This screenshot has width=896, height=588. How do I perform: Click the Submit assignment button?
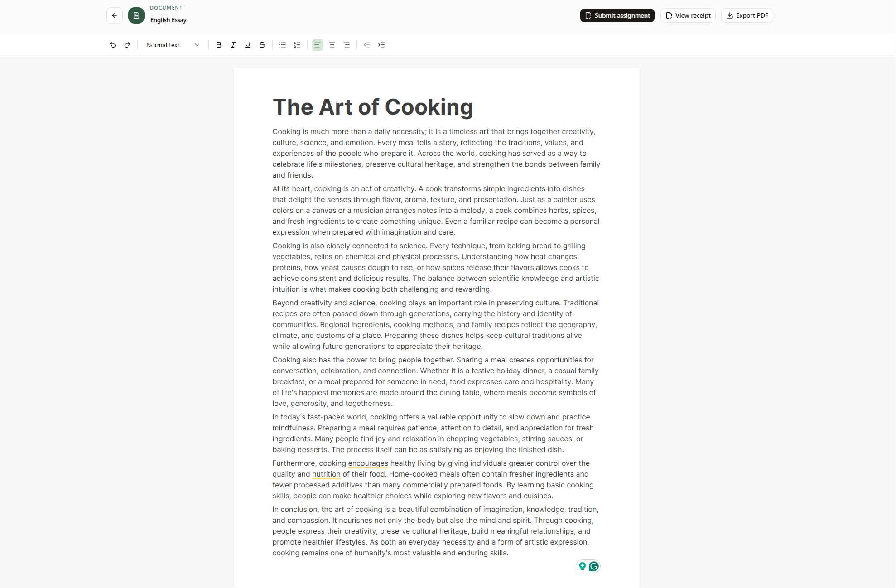click(617, 15)
